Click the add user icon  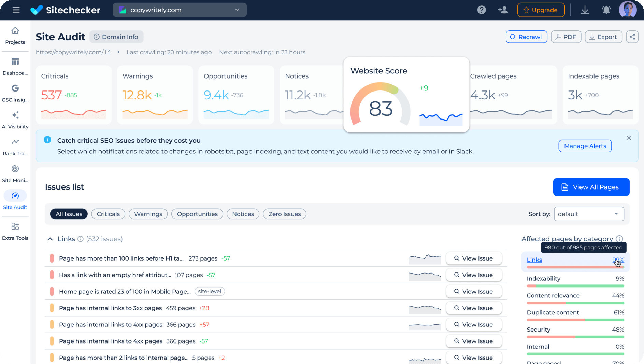pyautogui.click(x=503, y=10)
